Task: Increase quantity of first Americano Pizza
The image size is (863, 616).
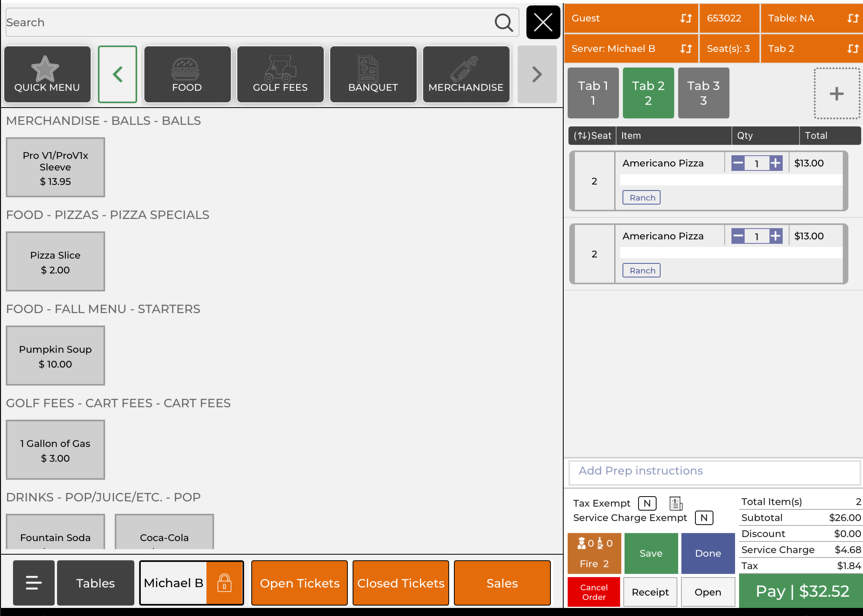Action: pyautogui.click(x=776, y=163)
